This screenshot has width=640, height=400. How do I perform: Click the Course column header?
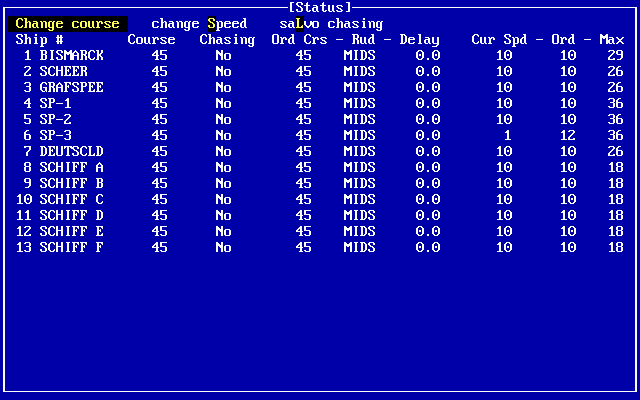click(x=151, y=40)
